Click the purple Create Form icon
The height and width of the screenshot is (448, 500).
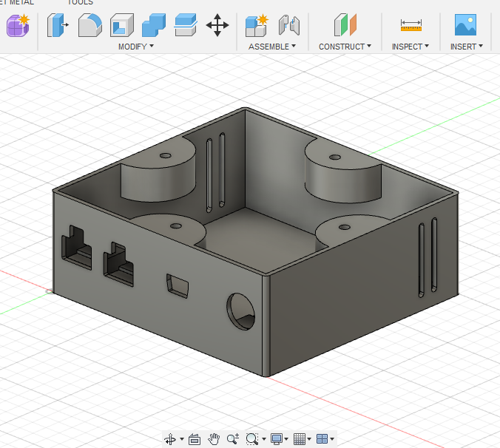click(18, 25)
